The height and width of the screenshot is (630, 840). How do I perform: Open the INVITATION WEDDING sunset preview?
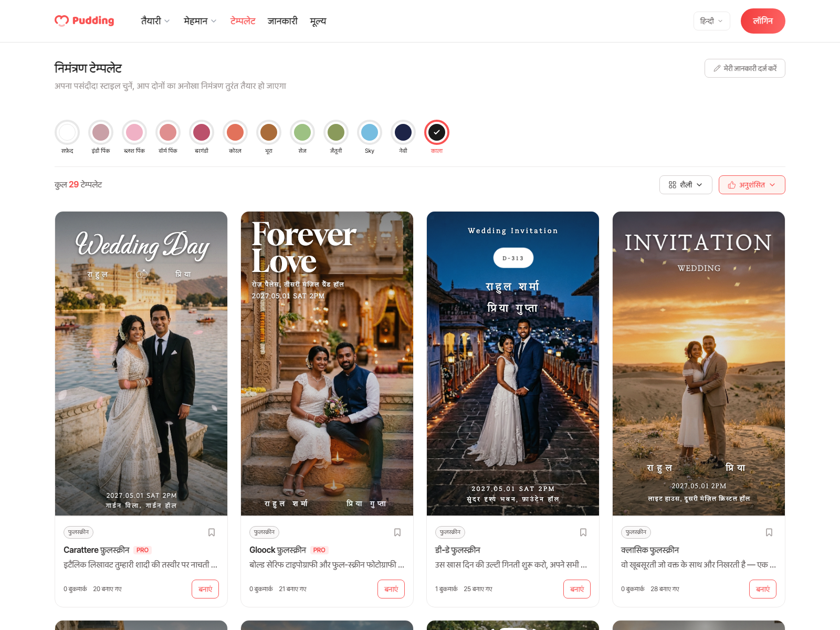pyautogui.click(x=699, y=363)
